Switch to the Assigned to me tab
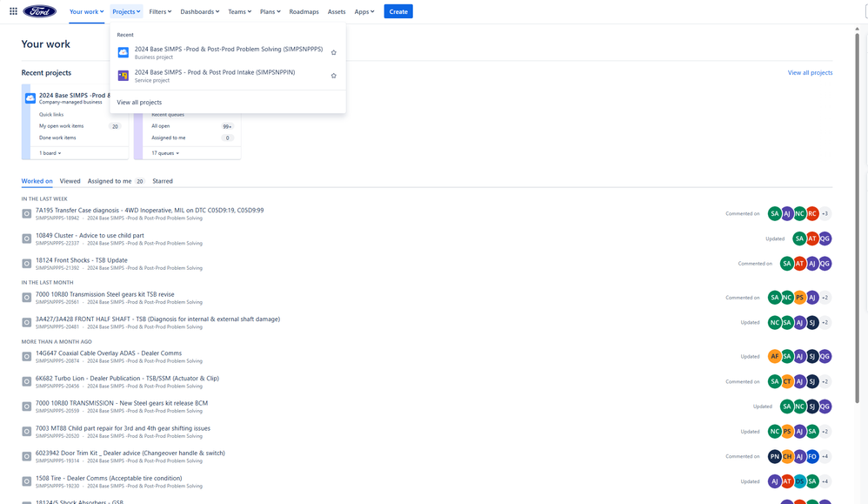This screenshot has height=504, width=868. pos(116,181)
